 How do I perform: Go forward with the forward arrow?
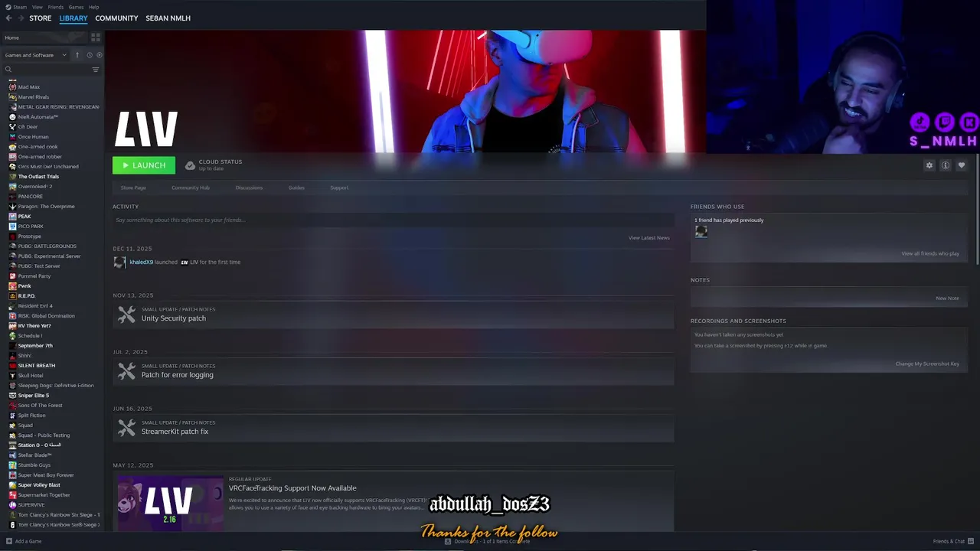coord(21,18)
